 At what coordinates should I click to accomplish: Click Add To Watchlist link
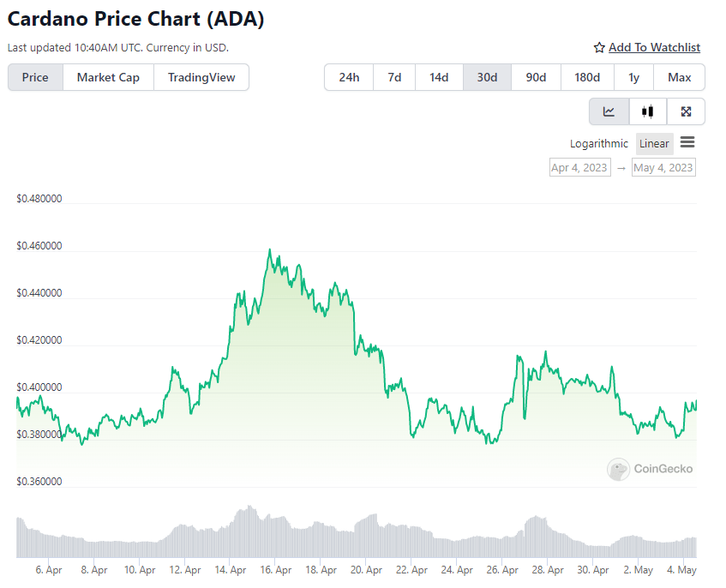(x=654, y=48)
